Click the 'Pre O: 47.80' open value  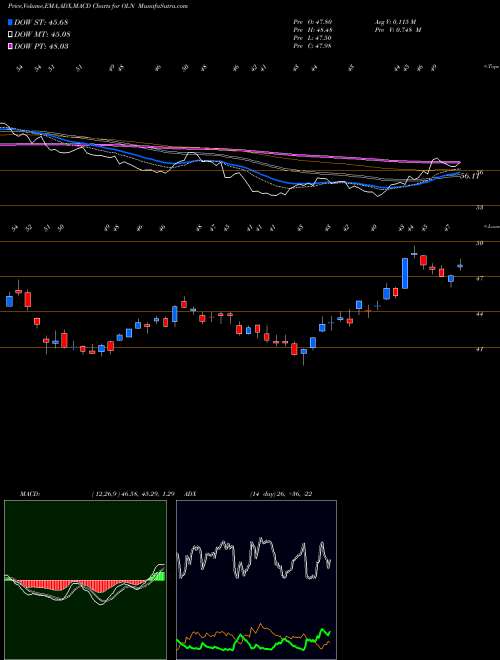coord(313,21)
